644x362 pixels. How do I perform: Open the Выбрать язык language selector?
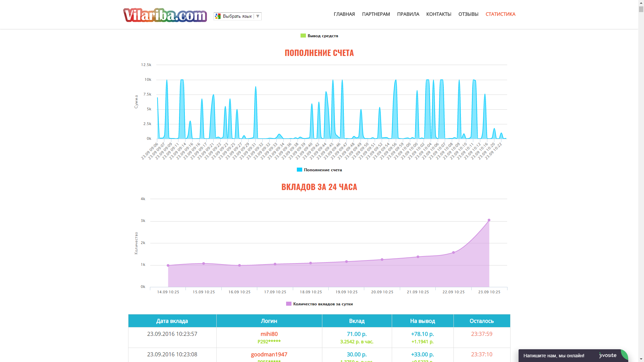237,16
